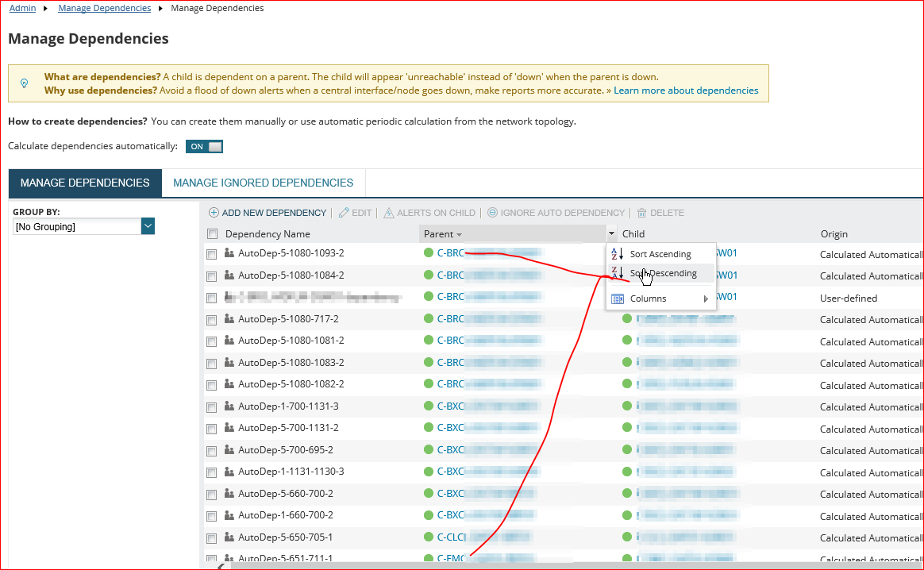
Task: Click AutoDep-5-700-1131-2 dependency name
Action: (288, 427)
